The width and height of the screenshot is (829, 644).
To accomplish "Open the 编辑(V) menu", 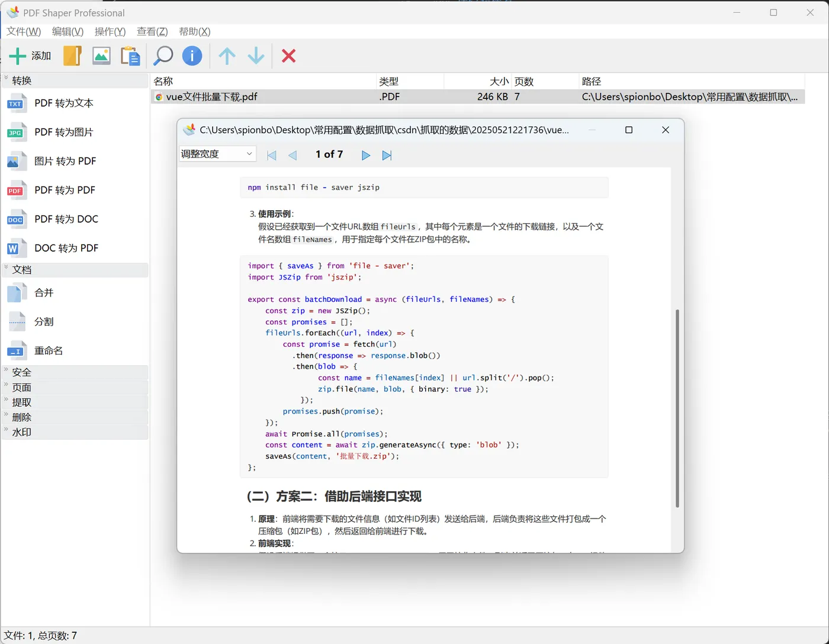I will coord(68,31).
